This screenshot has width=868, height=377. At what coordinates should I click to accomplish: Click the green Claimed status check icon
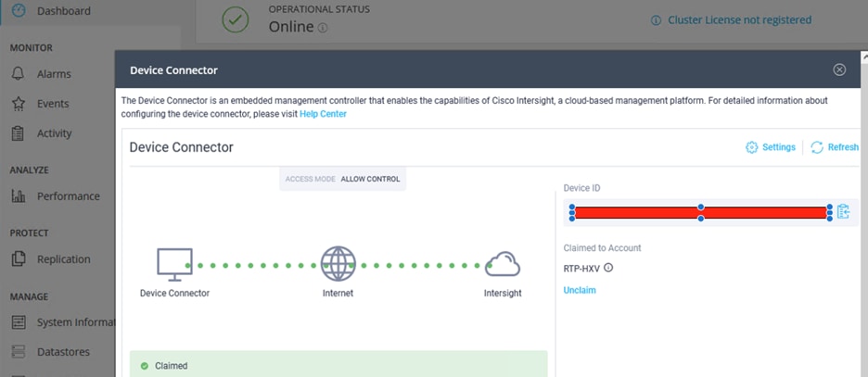point(145,366)
